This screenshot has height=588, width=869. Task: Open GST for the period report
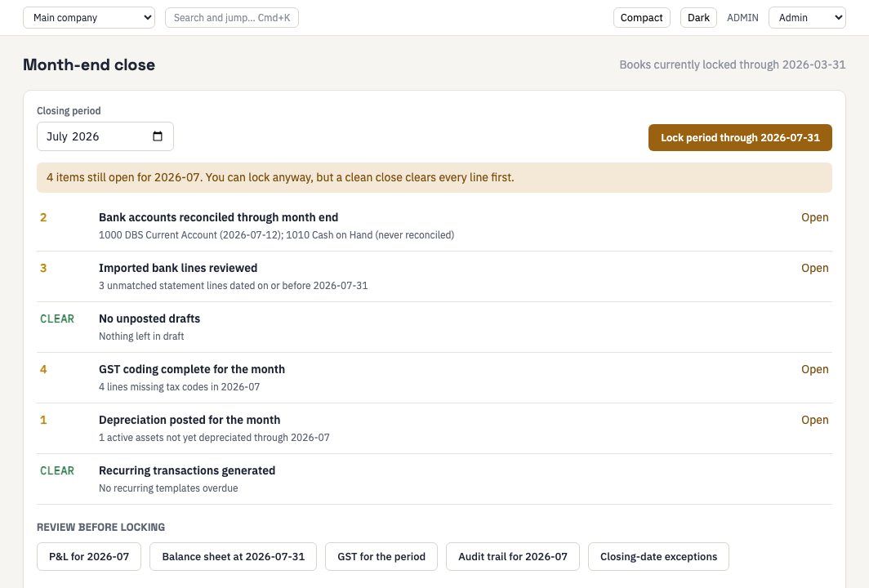click(381, 556)
